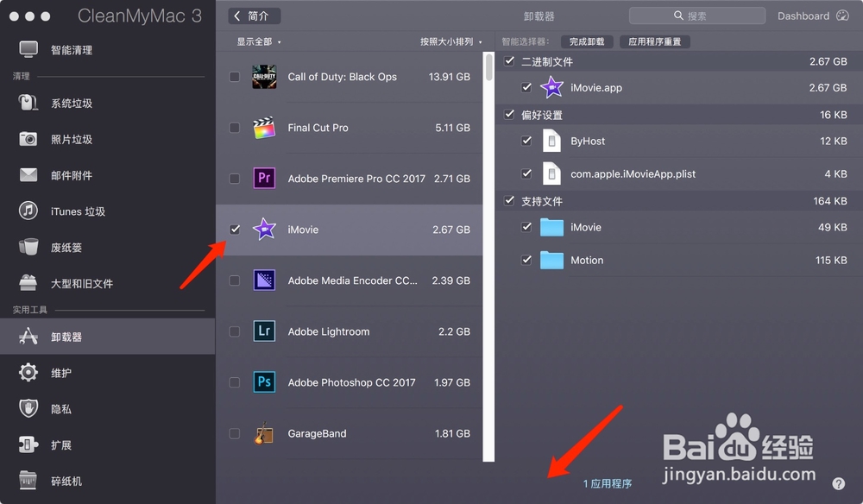Check the Call of Duty: Black Ops checkbox
The height and width of the screenshot is (504, 863).
tap(235, 77)
